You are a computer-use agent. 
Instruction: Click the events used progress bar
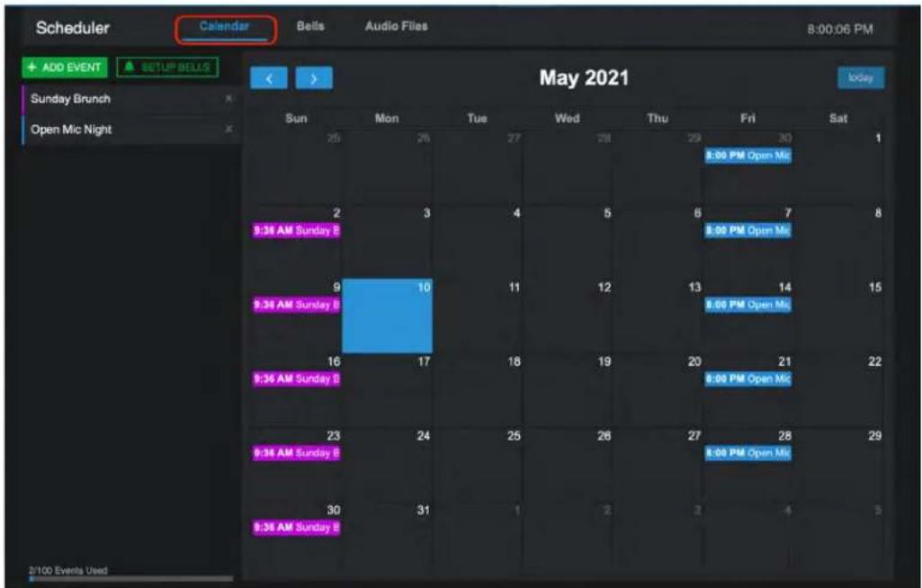pos(131,579)
